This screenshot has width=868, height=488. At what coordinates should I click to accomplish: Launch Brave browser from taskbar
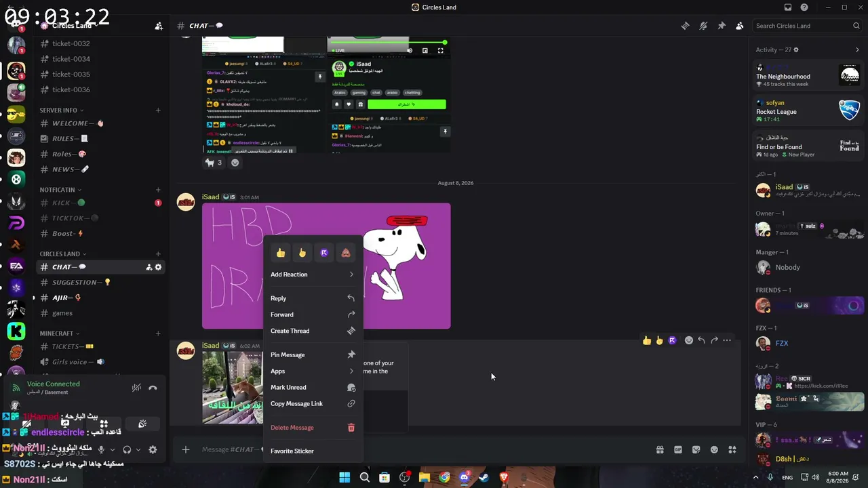pos(504,477)
